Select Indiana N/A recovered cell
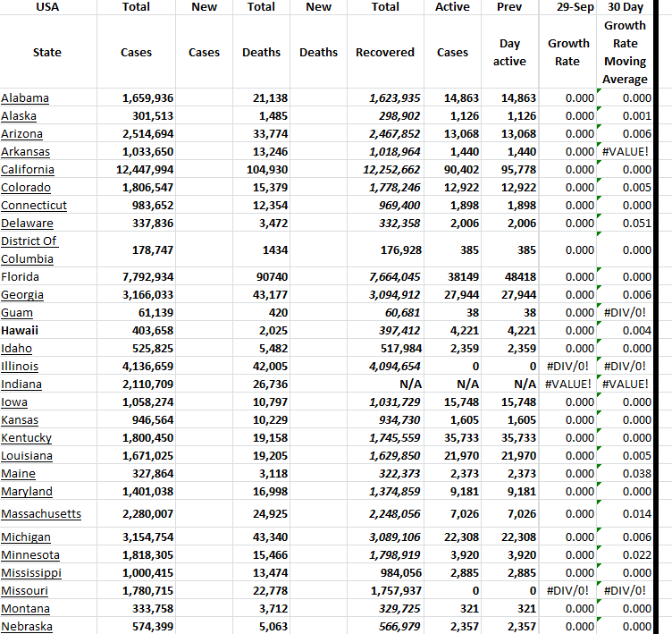 click(407, 385)
